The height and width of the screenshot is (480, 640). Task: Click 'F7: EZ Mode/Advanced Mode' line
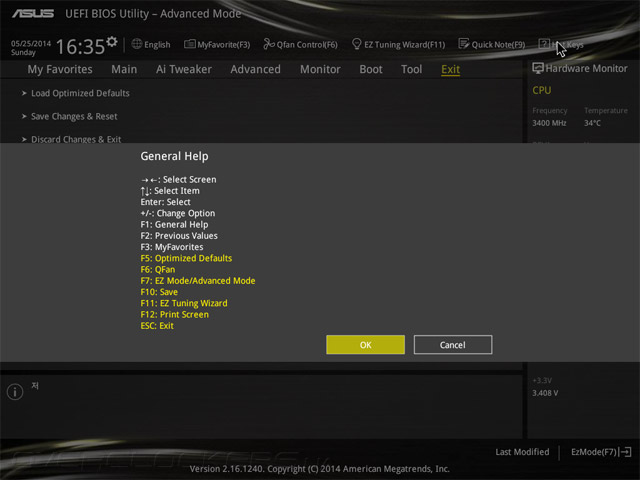coord(198,281)
